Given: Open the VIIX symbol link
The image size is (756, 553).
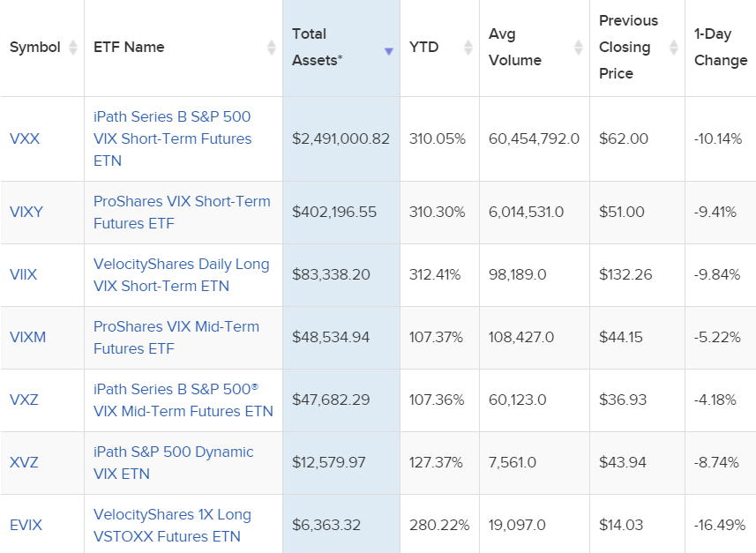Looking at the screenshot, I should tap(24, 274).
